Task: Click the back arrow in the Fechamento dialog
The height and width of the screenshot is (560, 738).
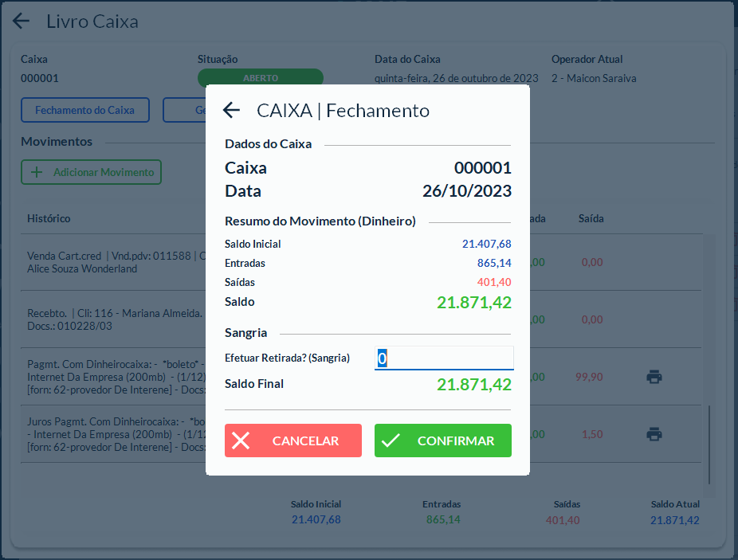Action: (231, 111)
